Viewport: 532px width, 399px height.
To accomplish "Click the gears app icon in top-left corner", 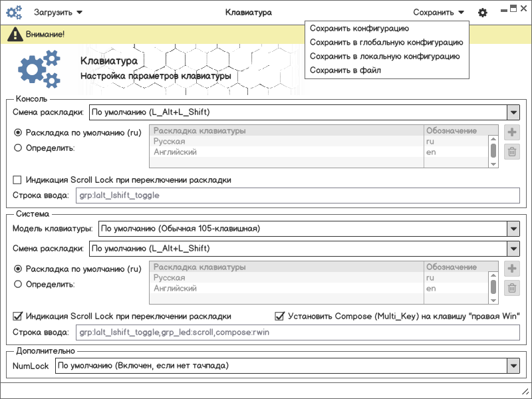I will coord(14,12).
